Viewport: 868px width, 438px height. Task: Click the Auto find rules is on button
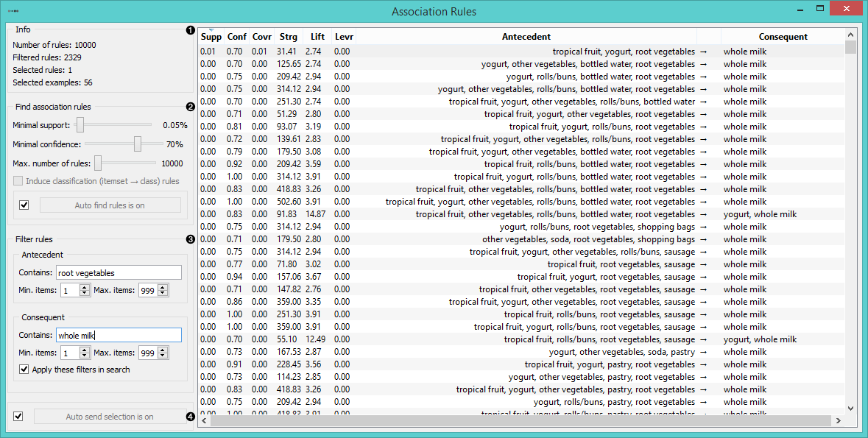[x=110, y=205]
